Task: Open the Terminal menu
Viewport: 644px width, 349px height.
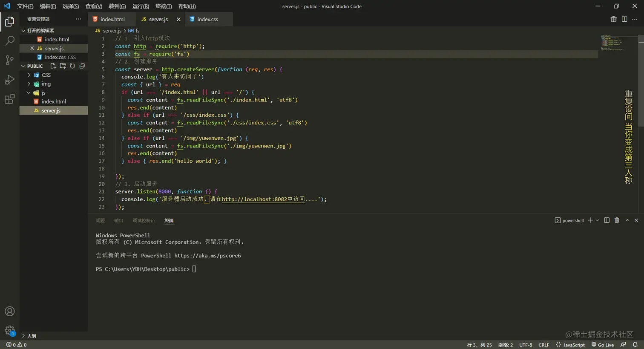Action: point(164,6)
